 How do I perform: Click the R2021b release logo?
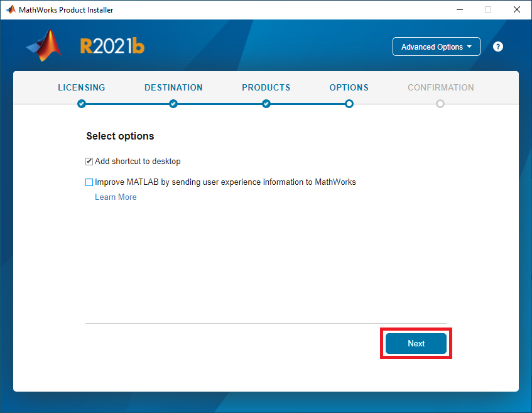click(x=112, y=47)
